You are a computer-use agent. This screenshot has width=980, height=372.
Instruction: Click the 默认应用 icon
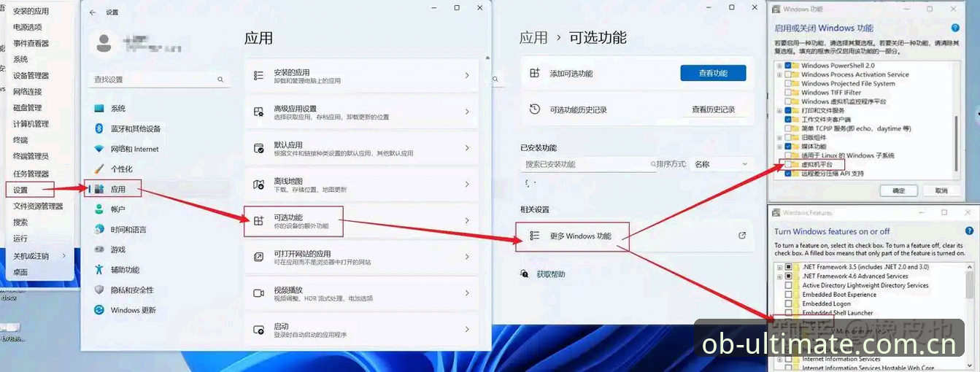pyautogui.click(x=258, y=148)
